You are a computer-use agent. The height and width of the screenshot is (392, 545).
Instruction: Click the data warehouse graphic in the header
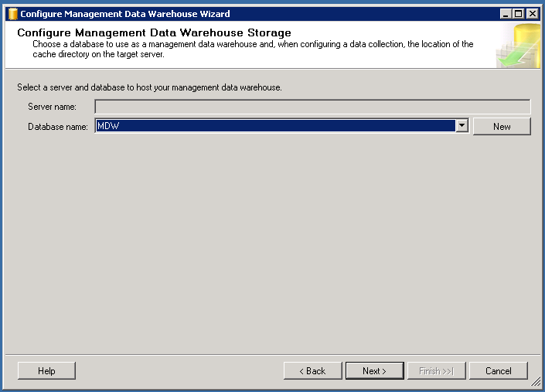[518, 46]
